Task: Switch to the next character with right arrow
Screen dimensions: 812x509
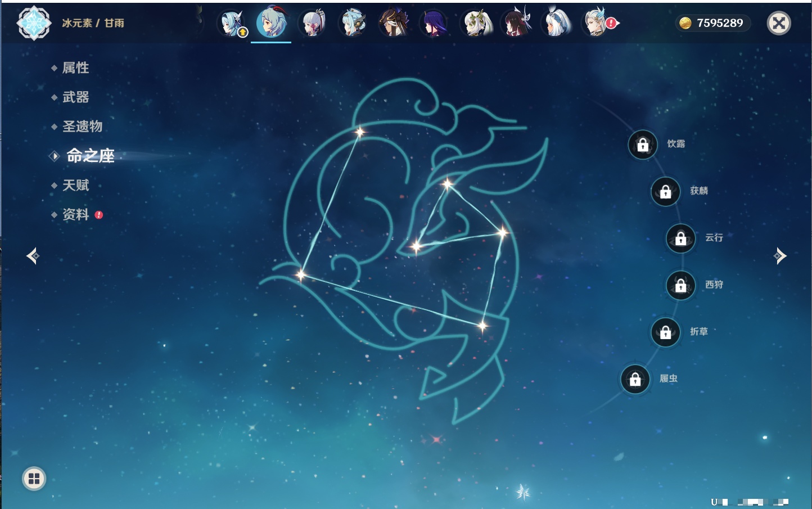Action: point(779,256)
